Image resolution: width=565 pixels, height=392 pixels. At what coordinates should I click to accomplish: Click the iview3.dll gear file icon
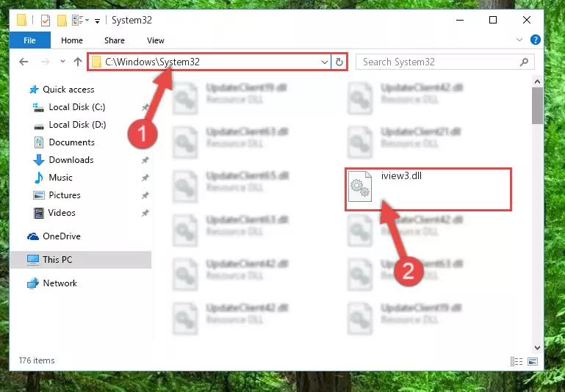pos(360,186)
